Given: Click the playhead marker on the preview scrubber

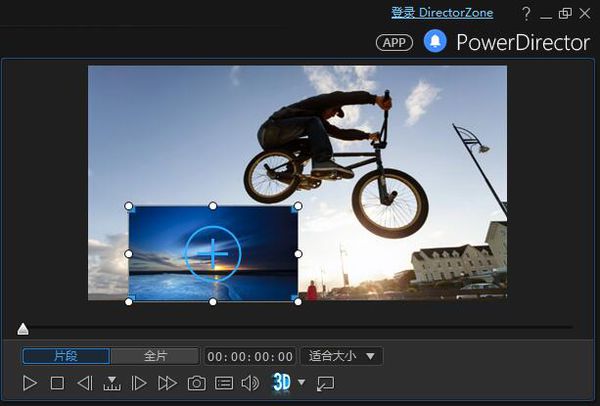Looking at the screenshot, I should pyautogui.click(x=23, y=328).
